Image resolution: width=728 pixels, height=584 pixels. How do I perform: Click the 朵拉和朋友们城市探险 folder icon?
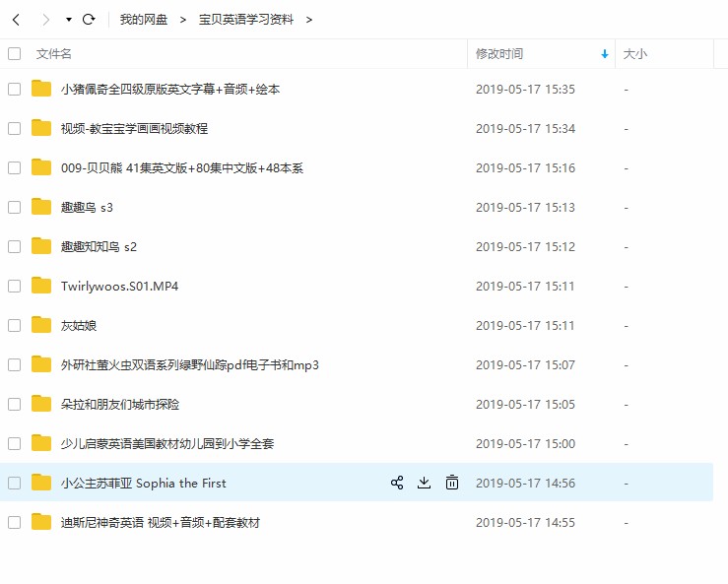[x=41, y=404]
